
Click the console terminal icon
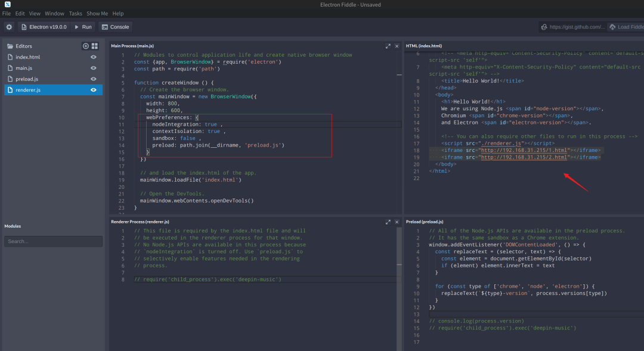tap(105, 27)
